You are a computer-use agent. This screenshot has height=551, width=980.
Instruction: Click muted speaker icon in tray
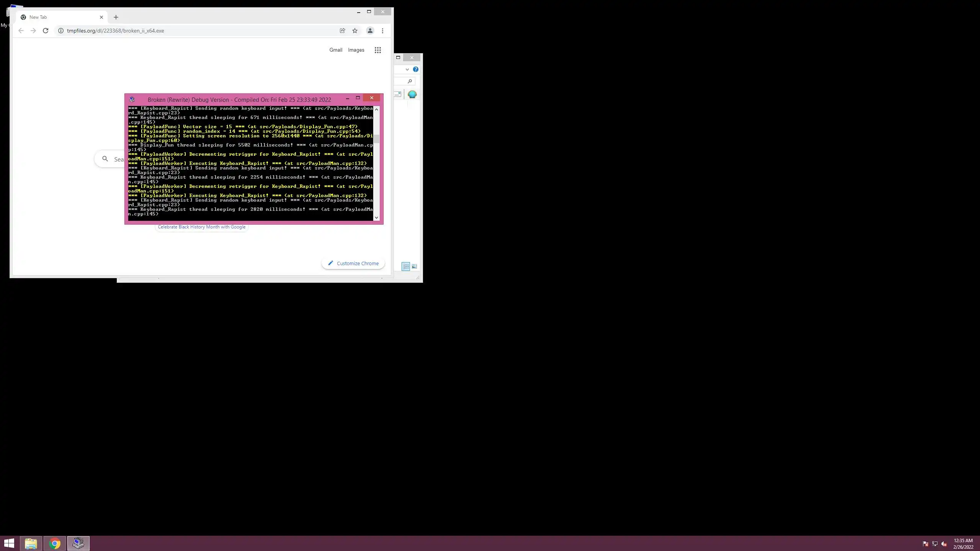click(944, 544)
